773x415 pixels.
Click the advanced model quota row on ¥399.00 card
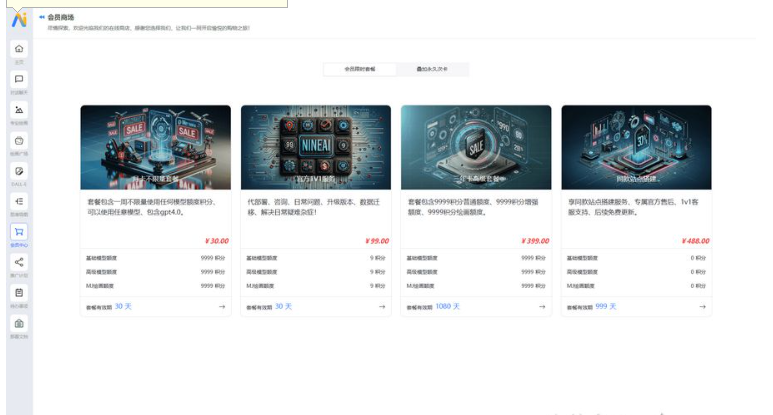pos(476,272)
